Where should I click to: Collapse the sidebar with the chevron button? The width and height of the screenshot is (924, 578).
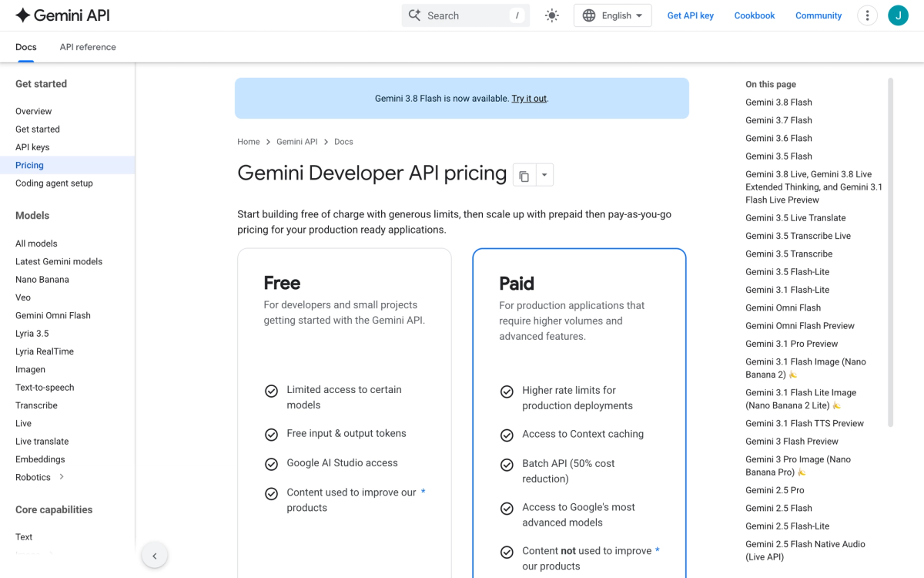[155, 556]
